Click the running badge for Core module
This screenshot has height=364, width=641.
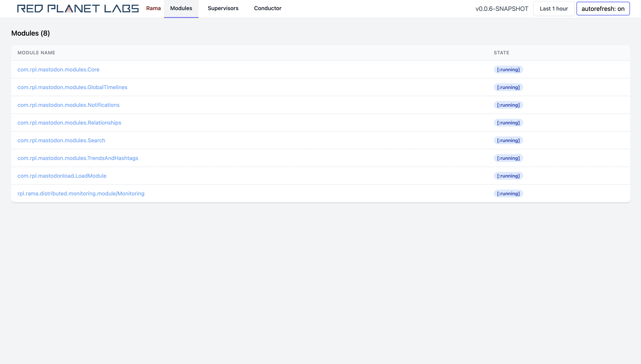click(x=508, y=69)
